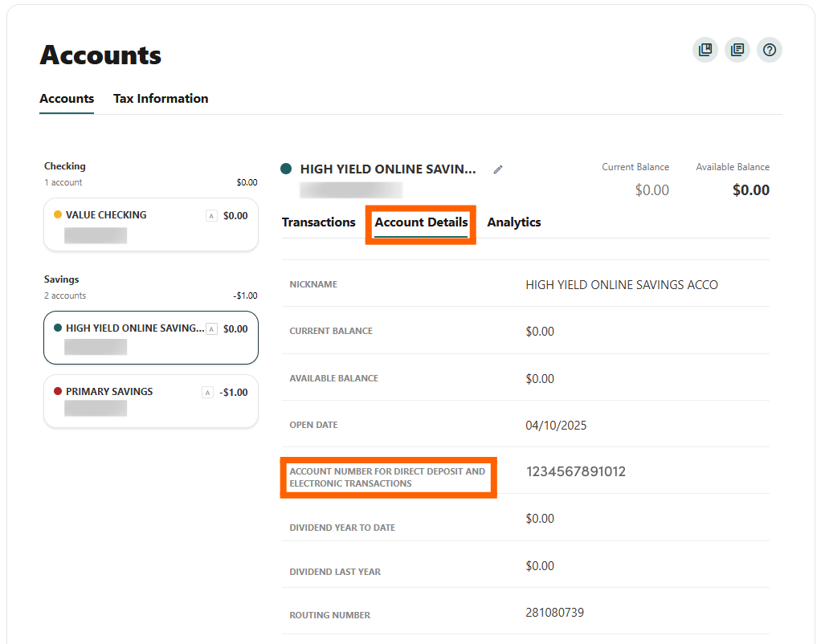Click the account number 1234567891012 value
This screenshot has width=821, height=644.
pos(575,471)
